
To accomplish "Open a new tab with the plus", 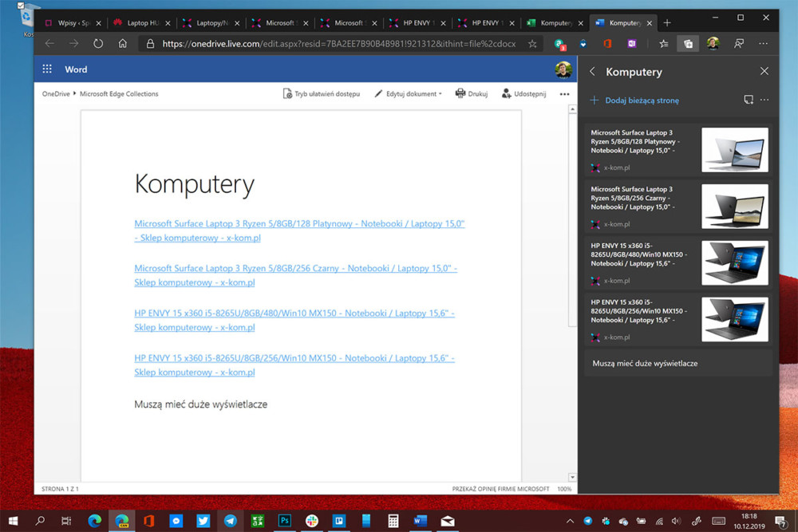I will 667,23.
